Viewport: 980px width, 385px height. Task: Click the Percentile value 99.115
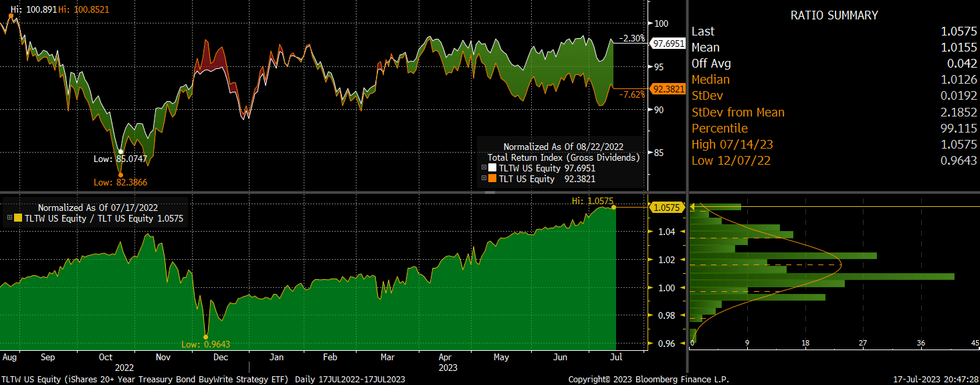point(959,128)
